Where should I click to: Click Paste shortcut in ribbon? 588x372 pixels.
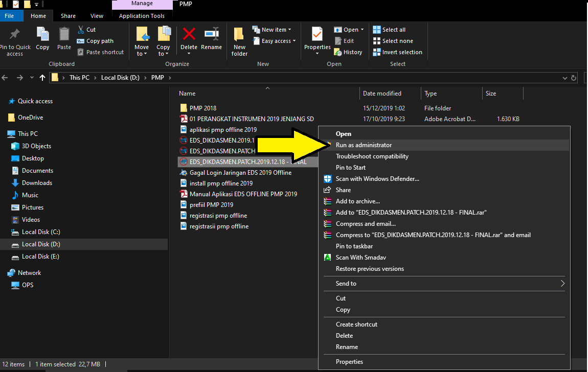pos(101,52)
